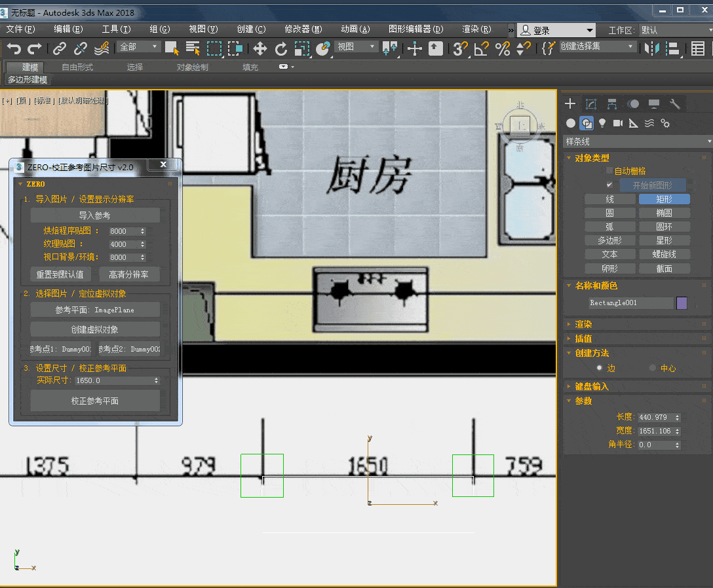This screenshot has height=588, width=713.
Task: Select the Rotate transform tool
Action: tap(281, 48)
